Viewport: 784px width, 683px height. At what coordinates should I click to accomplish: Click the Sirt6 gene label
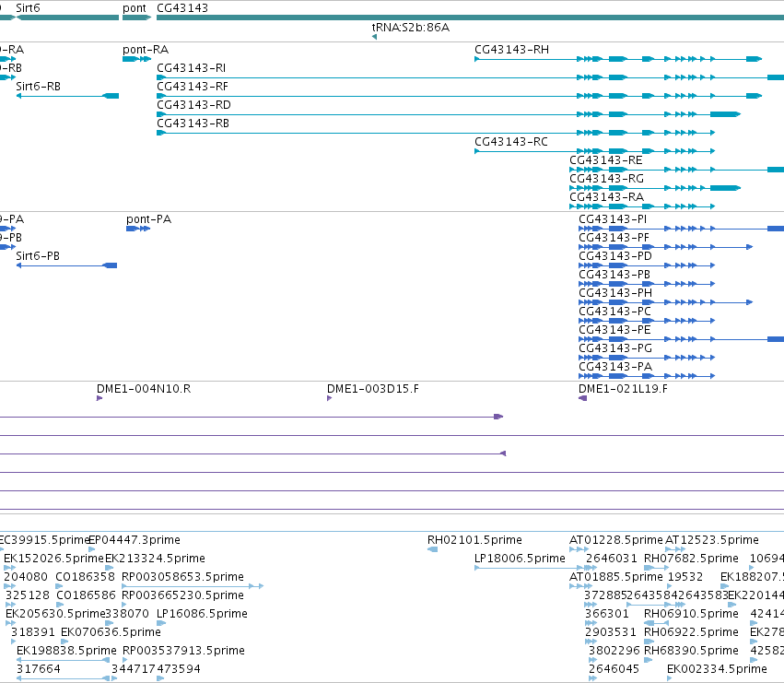pos(28,8)
